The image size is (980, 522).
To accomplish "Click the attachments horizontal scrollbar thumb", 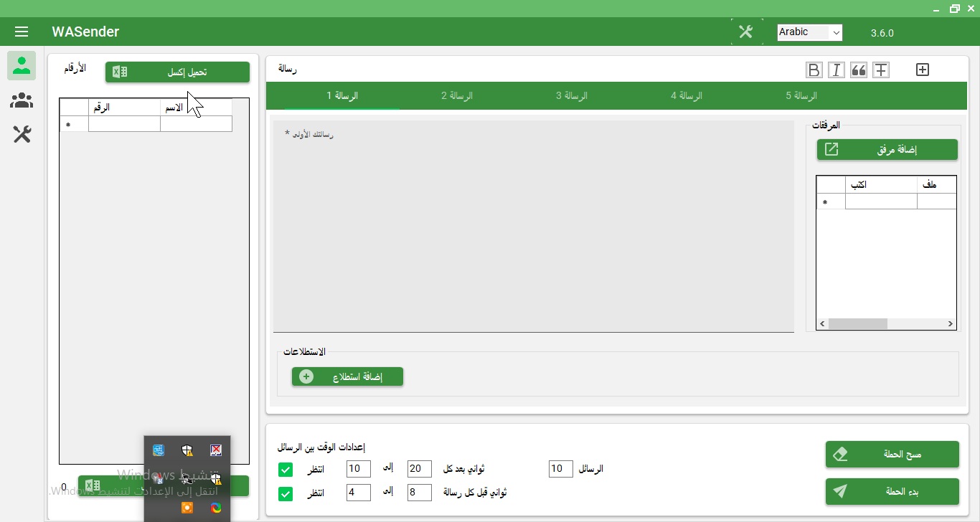I will click(858, 324).
